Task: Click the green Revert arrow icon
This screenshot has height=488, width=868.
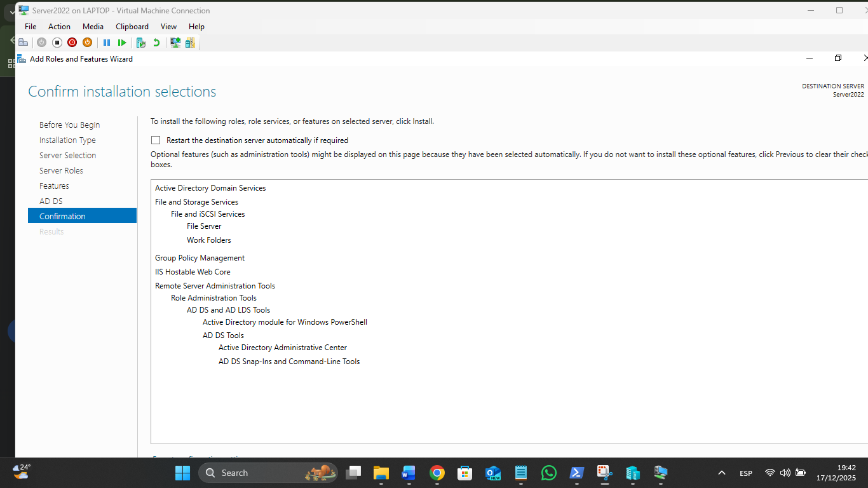Action: coord(156,43)
